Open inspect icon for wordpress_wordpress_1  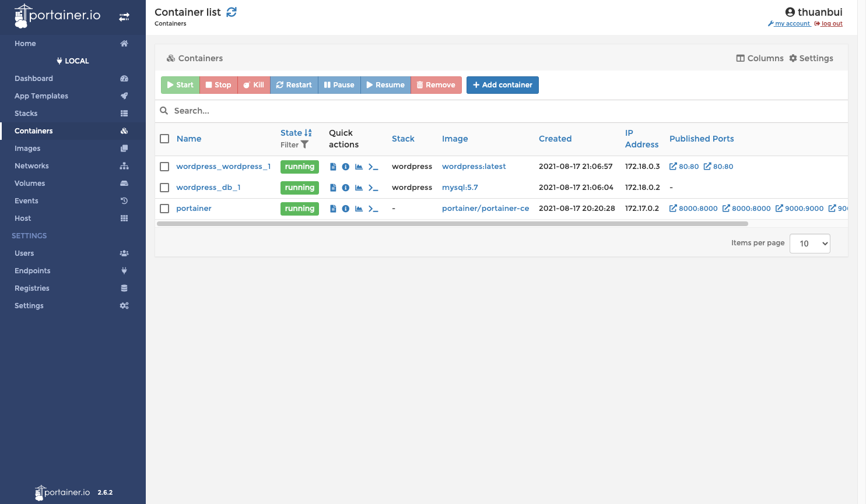pos(346,167)
